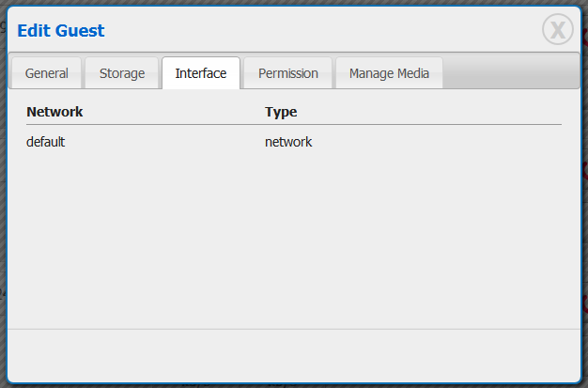Select the Interface tab
The width and height of the screenshot is (588, 388).
click(x=200, y=73)
